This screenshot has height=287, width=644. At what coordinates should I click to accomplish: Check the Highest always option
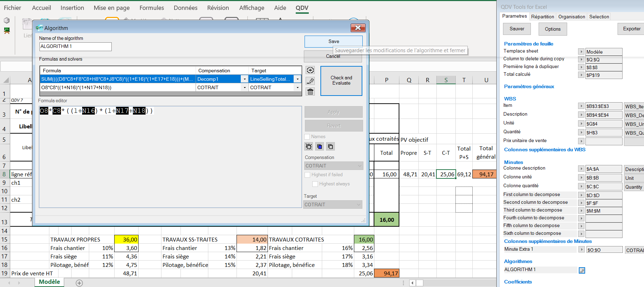pos(315,184)
